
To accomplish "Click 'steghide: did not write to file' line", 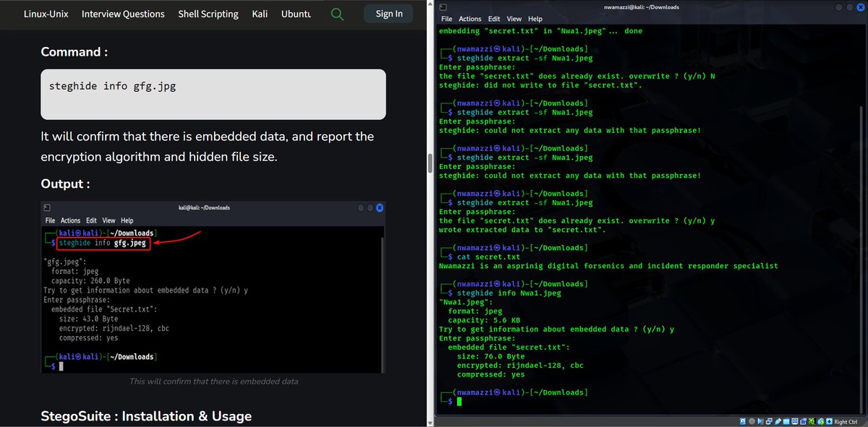I will [x=540, y=85].
